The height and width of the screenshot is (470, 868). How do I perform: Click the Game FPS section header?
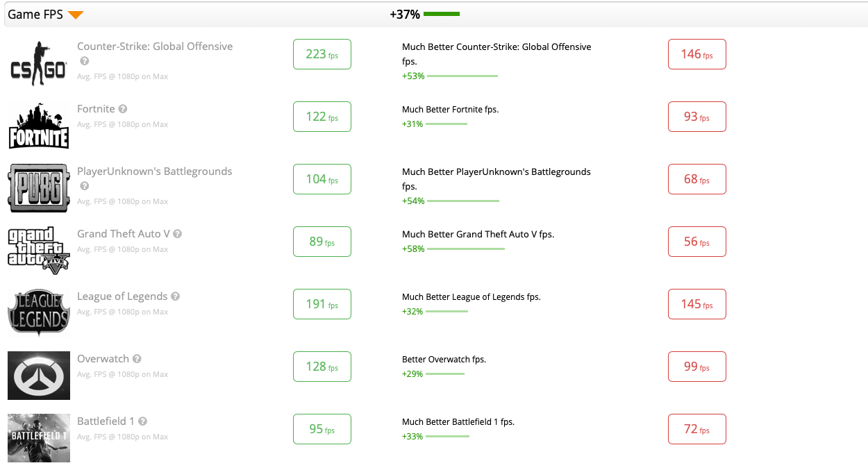pos(35,15)
